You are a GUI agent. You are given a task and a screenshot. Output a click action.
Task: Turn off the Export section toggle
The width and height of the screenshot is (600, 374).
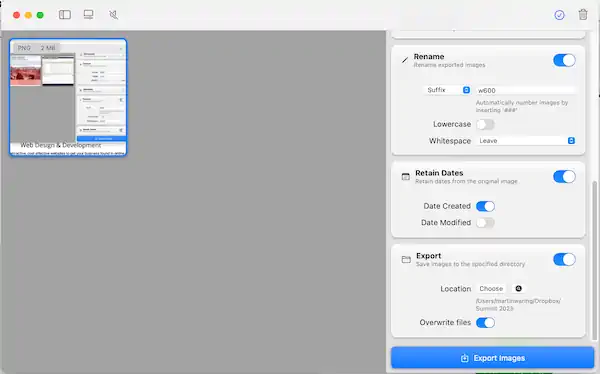click(x=564, y=260)
